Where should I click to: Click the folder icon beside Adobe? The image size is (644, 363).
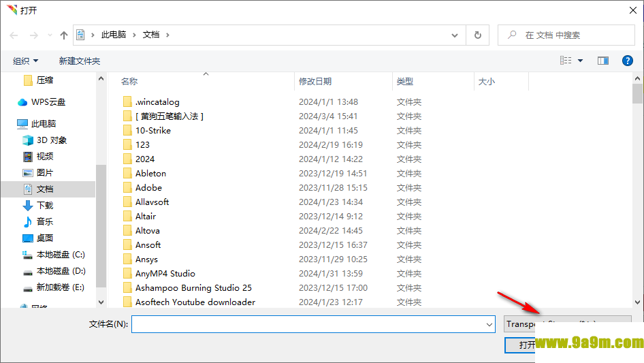[128, 188]
